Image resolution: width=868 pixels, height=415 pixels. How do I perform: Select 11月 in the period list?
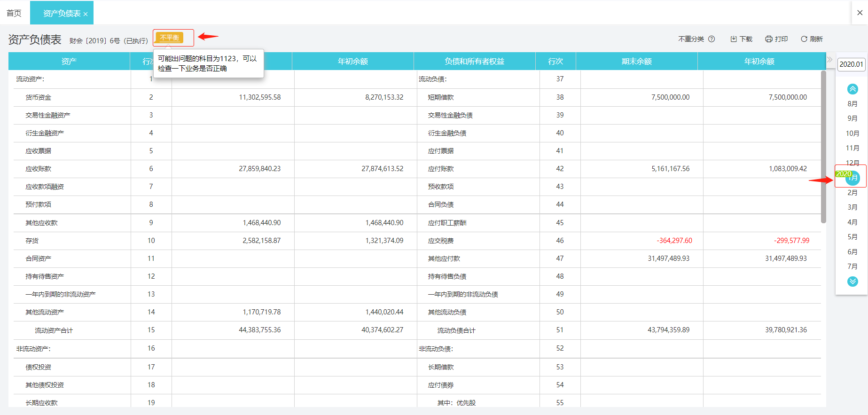852,148
